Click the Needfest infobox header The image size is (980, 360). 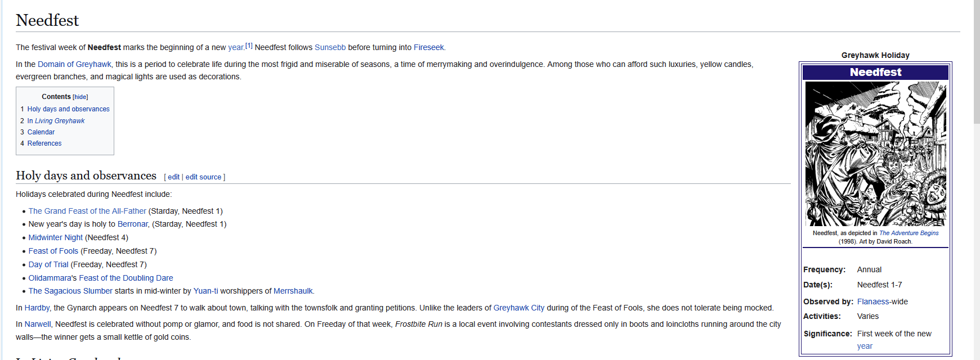[x=875, y=72]
